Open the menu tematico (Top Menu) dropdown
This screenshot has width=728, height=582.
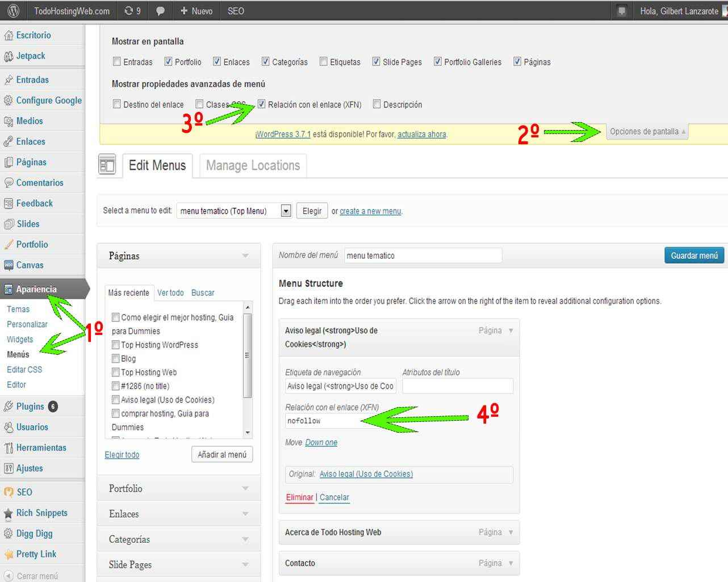(x=234, y=211)
